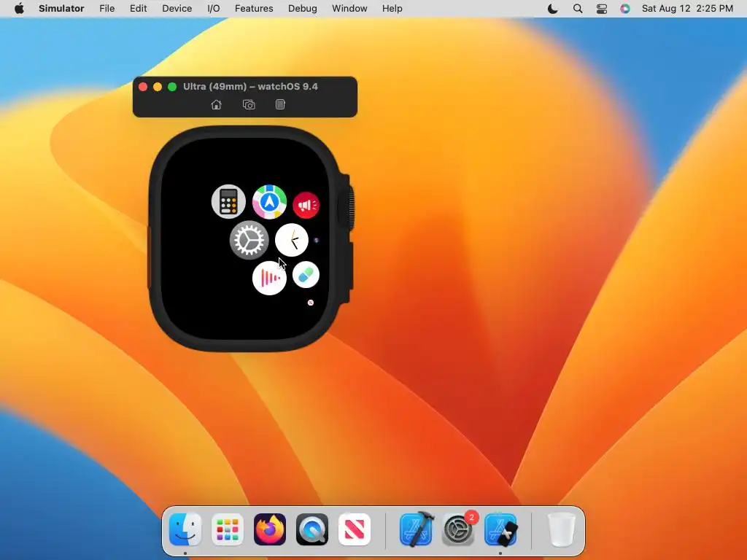Open the Apple menu

tap(19, 9)
